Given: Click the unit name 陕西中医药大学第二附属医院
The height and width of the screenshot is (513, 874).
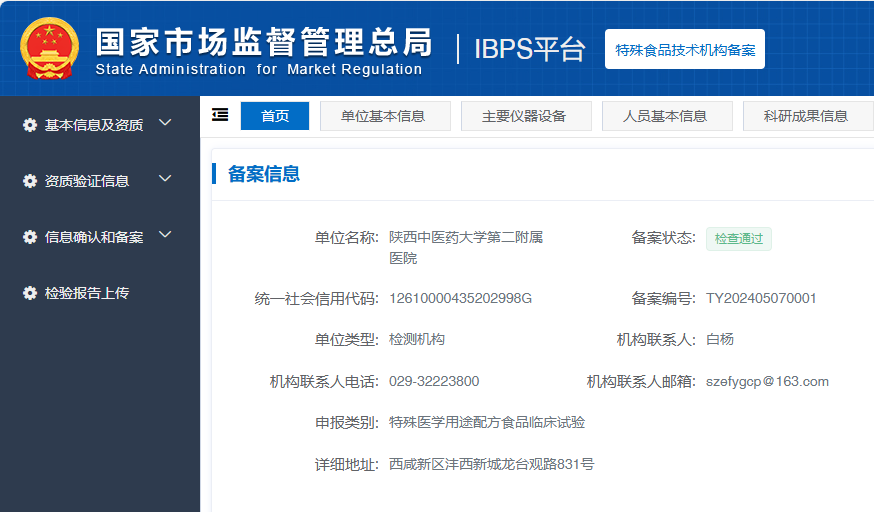Looking at the screenshot, I should click(x=466, y=248).
